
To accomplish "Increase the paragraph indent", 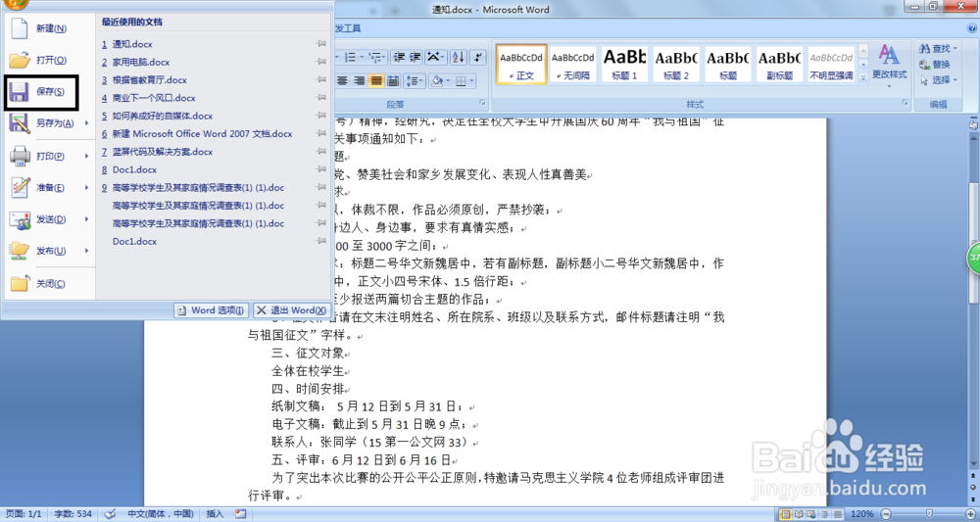I will coord(415,58).
